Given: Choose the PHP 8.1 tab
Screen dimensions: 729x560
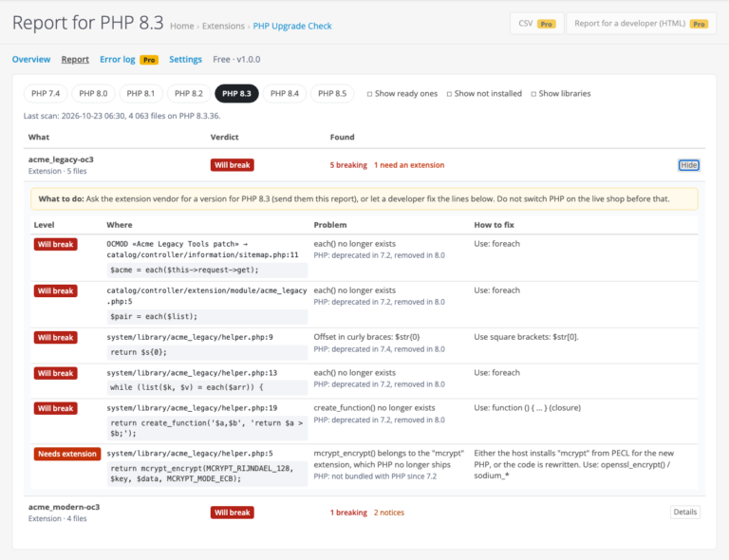Looking at the screenshot, I should 140,93.
